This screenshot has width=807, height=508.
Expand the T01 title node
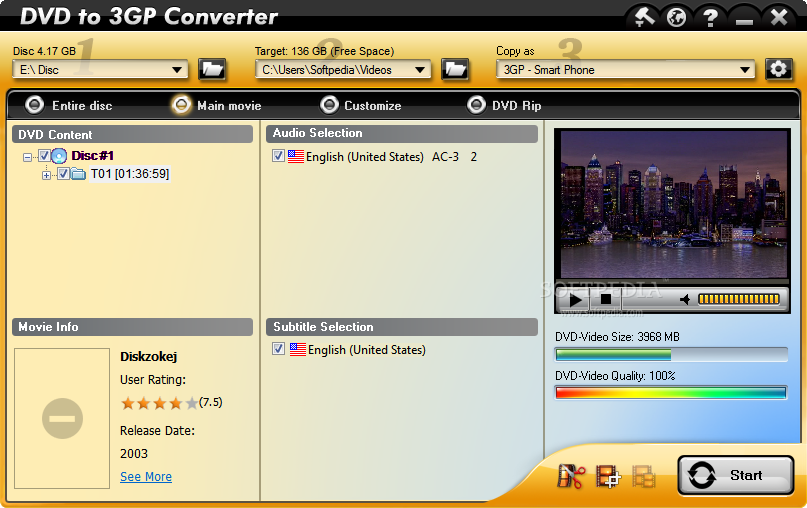pos(46,176)
